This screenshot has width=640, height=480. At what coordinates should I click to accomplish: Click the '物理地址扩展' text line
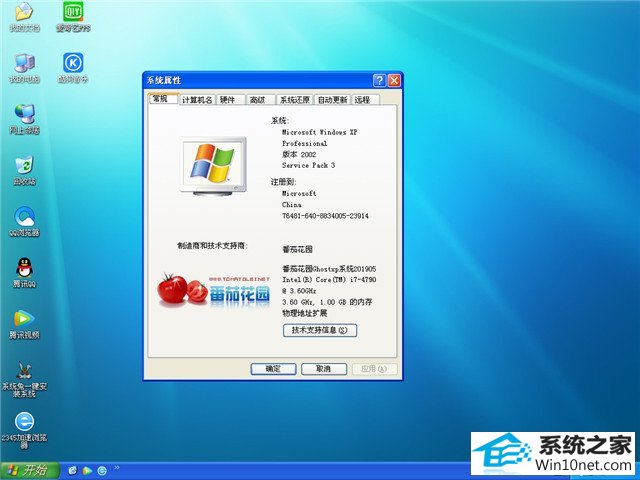coord(305,313)
